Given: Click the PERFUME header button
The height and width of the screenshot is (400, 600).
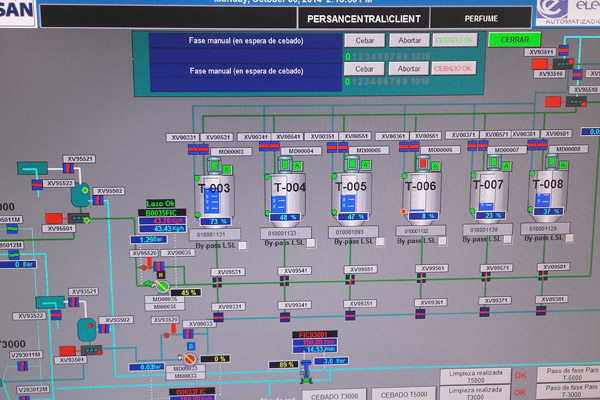Looking at the screenshot, I should (481, 18).
